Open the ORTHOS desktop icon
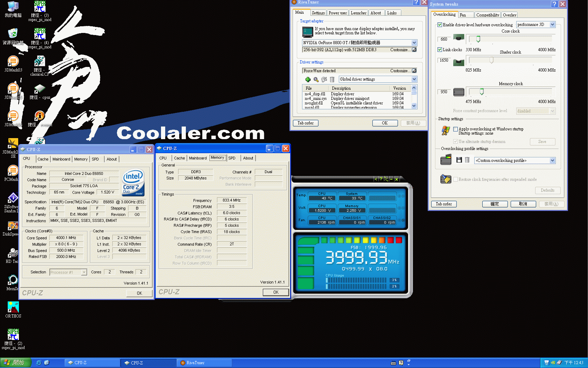The height and width of the screenshot is (368, 588). pyautogui.click(x=13, y=309)
